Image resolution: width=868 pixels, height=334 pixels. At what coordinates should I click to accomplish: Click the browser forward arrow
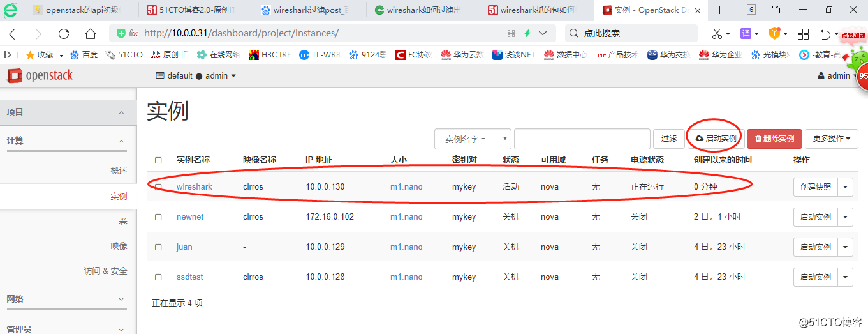tap(38, 34)
